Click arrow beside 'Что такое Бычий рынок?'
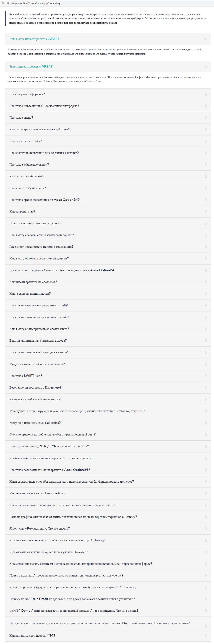 [206, 177]
